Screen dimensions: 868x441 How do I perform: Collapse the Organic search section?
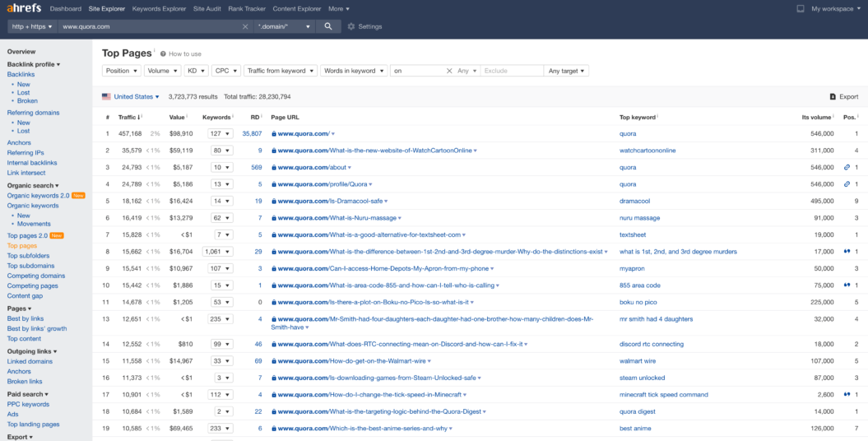(x=33, y=185)
